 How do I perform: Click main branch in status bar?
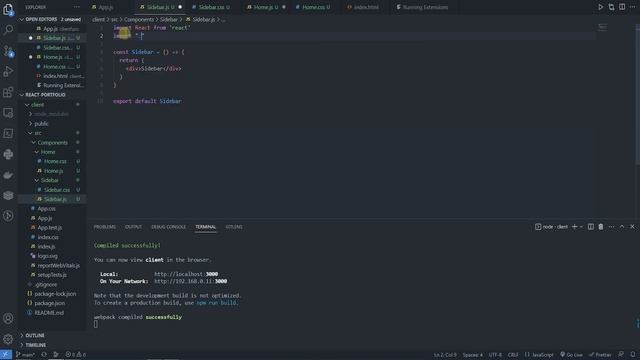(x=25, y=355)
